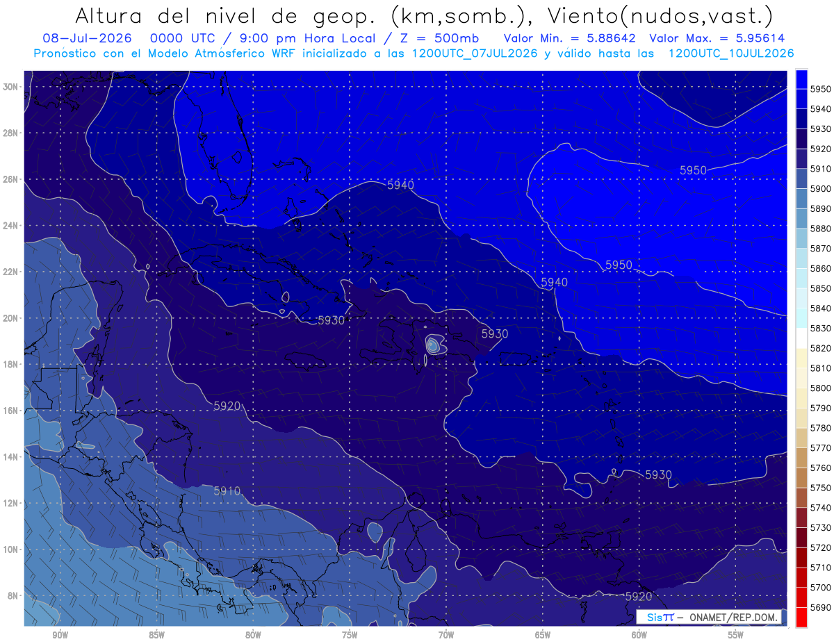Screen dimensions: 834x644
Task: Click the color swatch between 5880 and 5870
Action: [801, 238]
